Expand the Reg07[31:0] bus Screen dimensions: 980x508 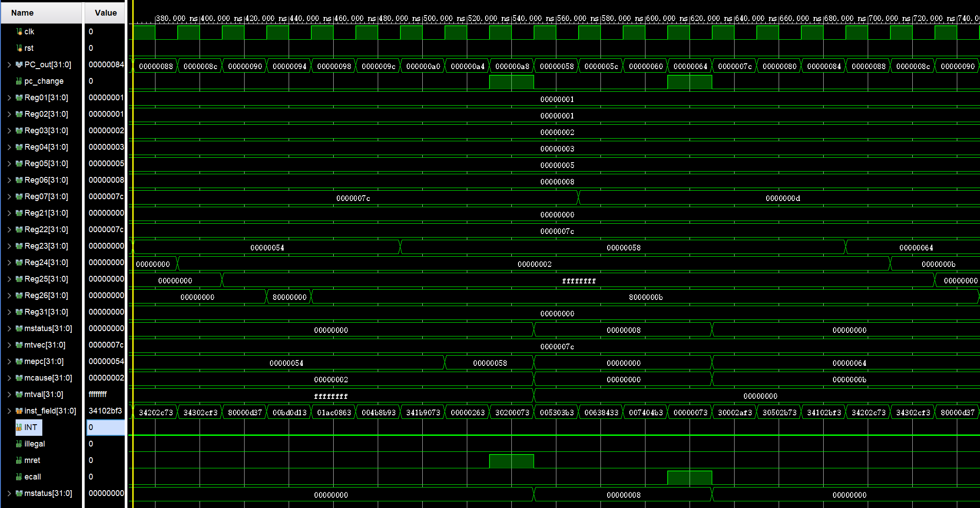9,197
